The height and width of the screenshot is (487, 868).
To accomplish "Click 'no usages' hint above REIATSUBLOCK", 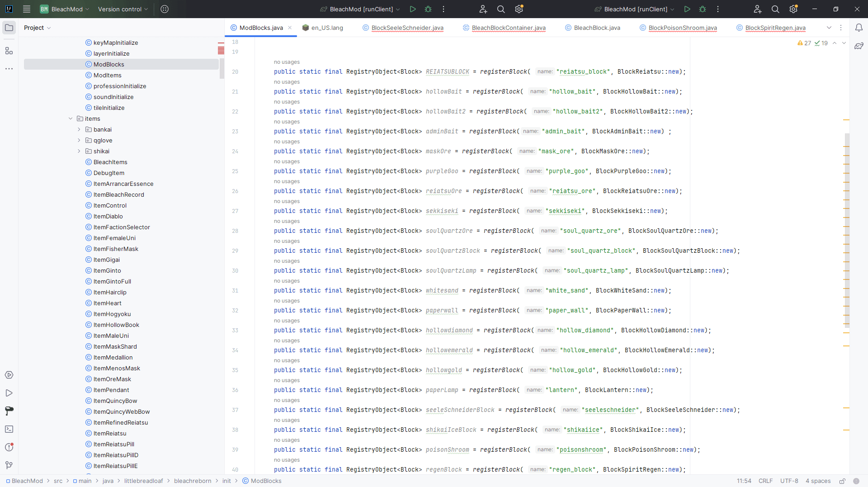I will coord(287,62).
